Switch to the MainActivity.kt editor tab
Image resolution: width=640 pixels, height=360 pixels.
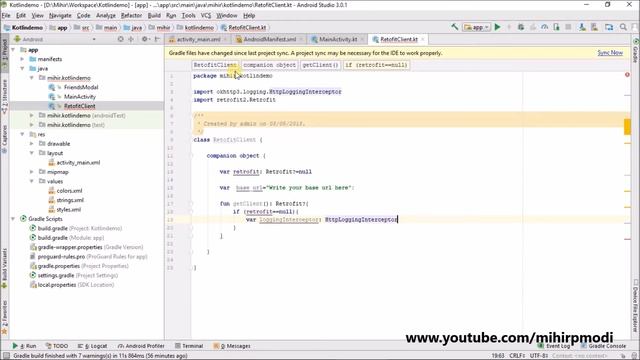(338, 39)
